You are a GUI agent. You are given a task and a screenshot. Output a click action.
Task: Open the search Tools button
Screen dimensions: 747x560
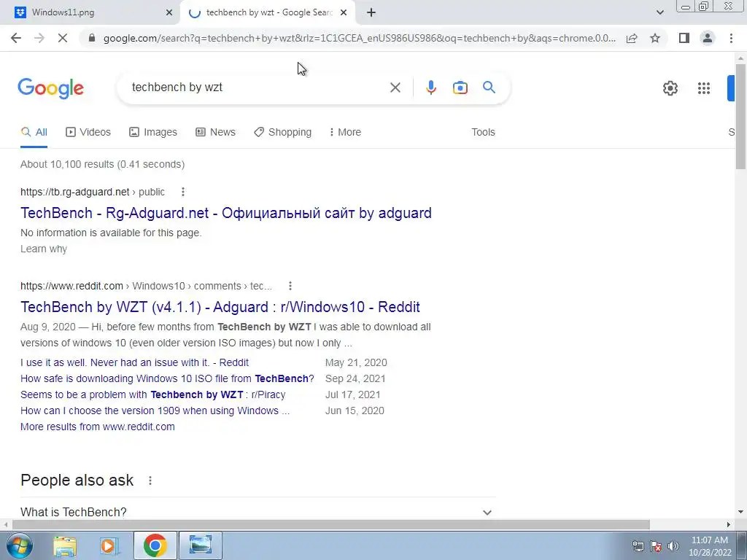483,132
